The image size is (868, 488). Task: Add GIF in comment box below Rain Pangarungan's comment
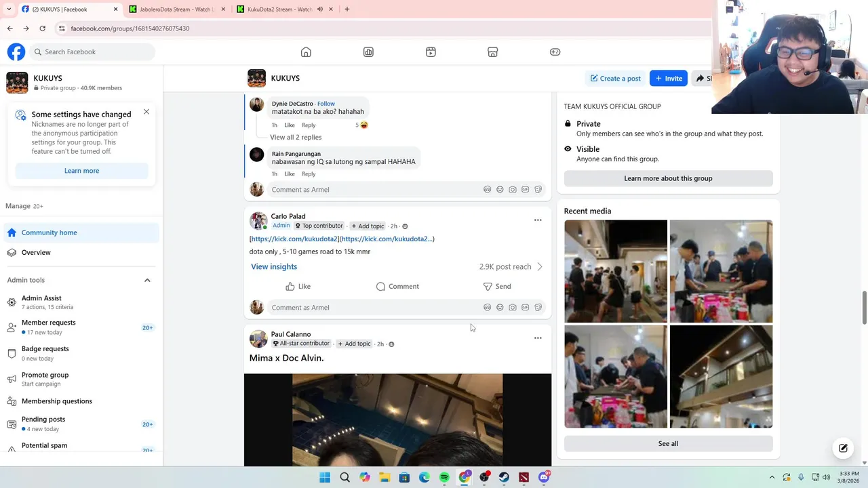click(526, 190)
